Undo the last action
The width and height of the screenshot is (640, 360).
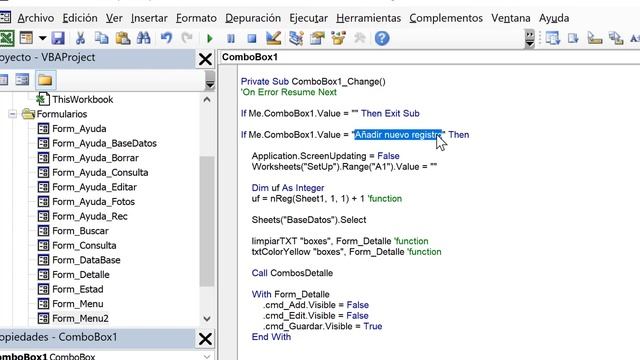pos(166,38)
